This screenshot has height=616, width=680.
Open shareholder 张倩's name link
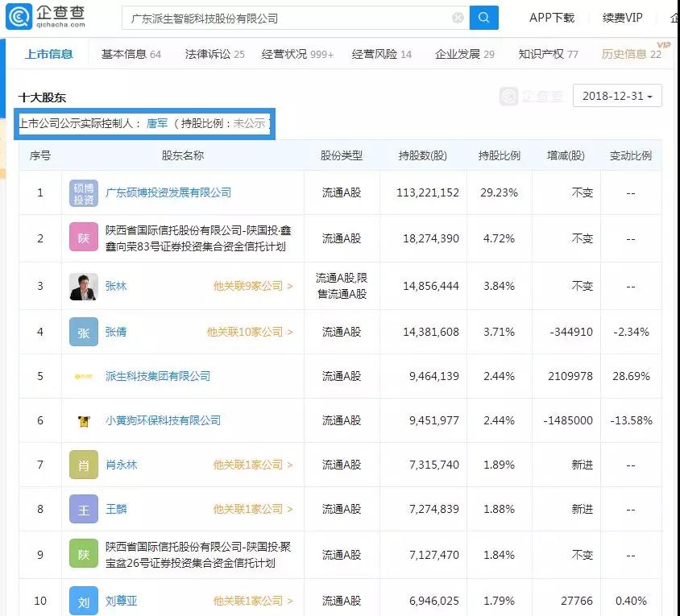point(116,332)
